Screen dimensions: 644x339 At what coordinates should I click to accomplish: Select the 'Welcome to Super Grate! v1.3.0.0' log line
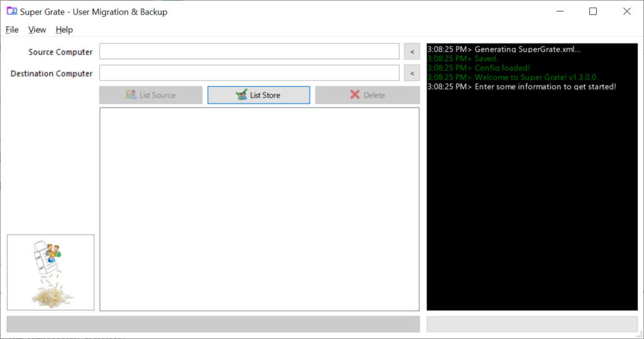[x=512, y=77]
